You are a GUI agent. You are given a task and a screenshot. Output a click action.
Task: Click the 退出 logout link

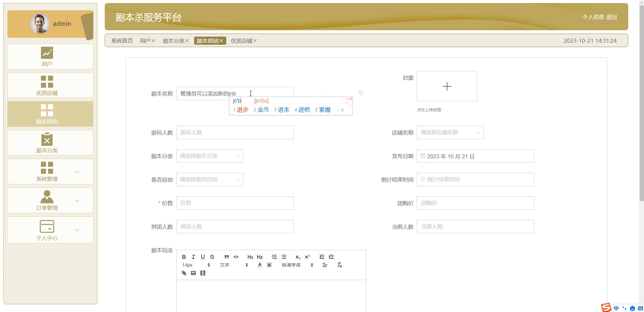[x=611, y=17]
